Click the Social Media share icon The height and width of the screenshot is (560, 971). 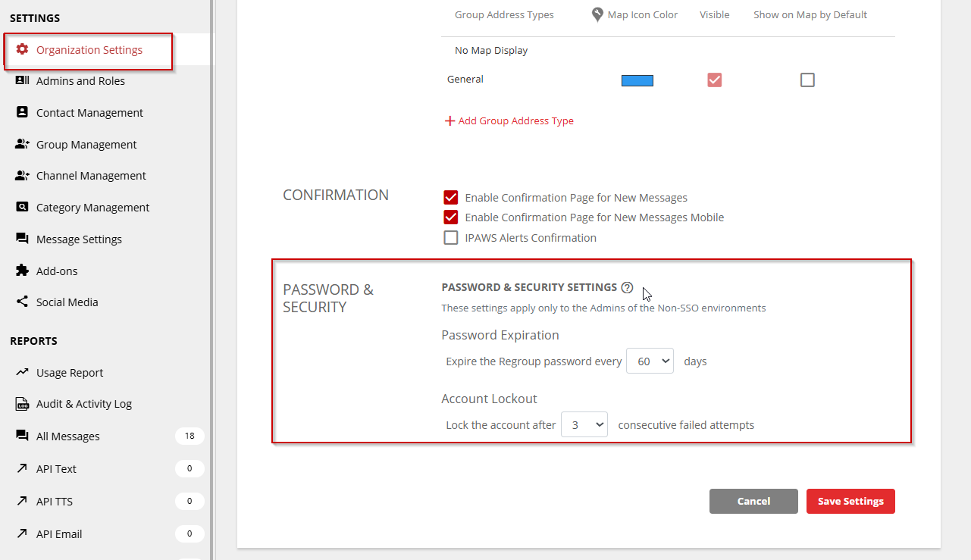tap(22, 302)
